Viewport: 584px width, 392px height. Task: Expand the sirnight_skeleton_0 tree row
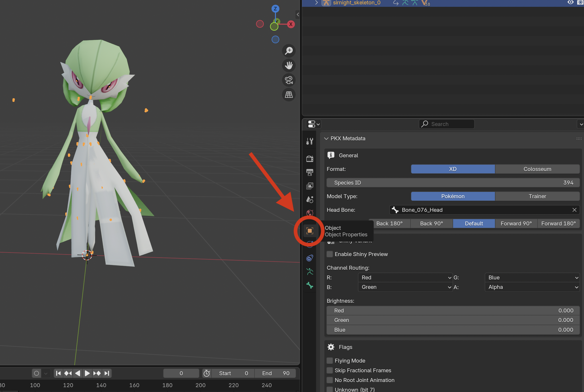click(316, 3)
